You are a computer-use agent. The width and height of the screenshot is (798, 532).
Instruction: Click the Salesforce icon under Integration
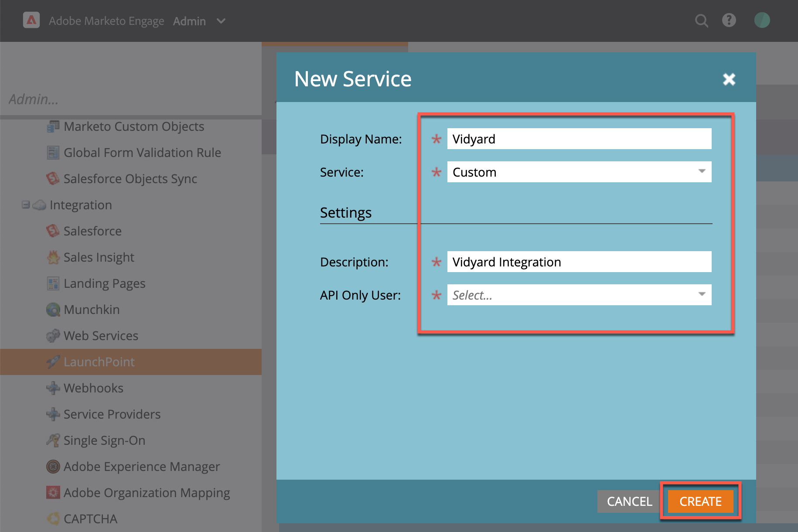(x=53, y=231)
